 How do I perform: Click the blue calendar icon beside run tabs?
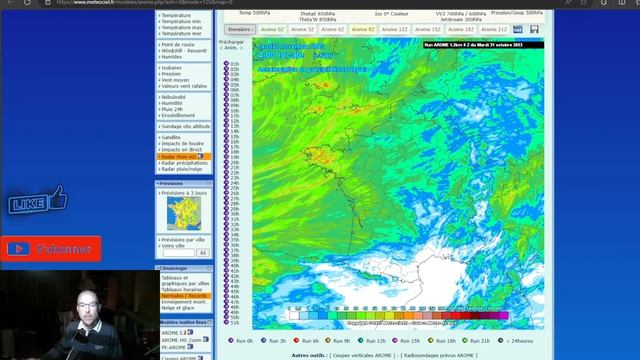pyautogui.click(x=518, y=29)
